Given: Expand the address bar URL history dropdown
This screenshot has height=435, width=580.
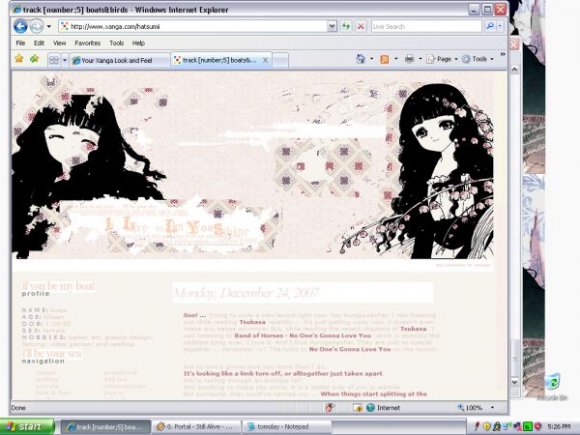Looking at the screenshot, I should [x=332, y=26].
